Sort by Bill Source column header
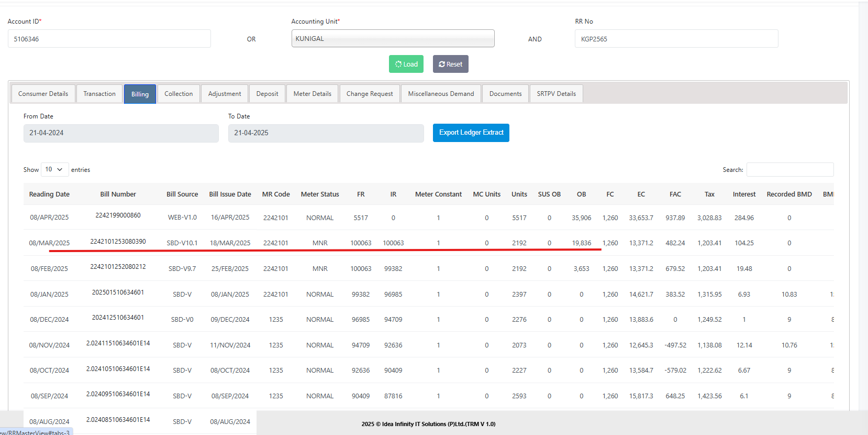 coord(182,194)
